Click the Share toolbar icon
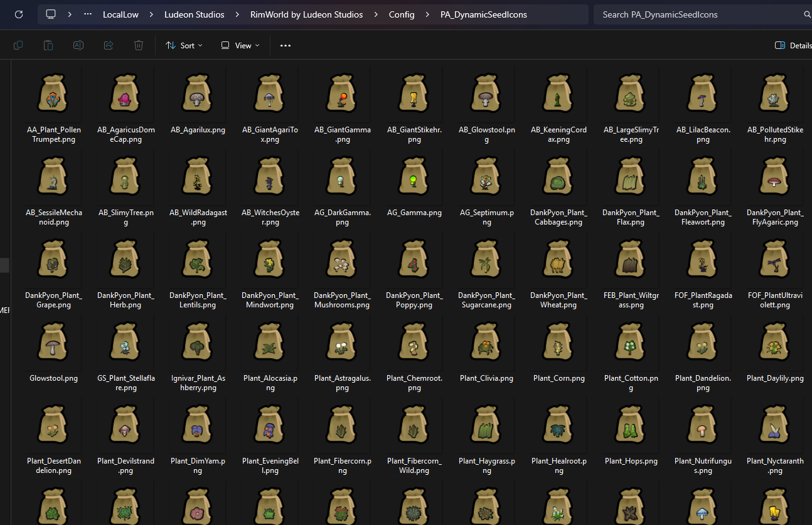Image resolution: width=812 pixels, height=525 pixels. pos(109,45)
